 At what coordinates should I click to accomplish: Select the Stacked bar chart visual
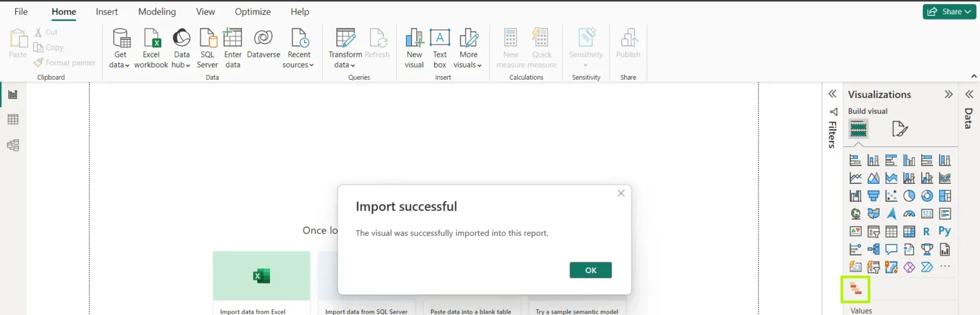point(856,161)
